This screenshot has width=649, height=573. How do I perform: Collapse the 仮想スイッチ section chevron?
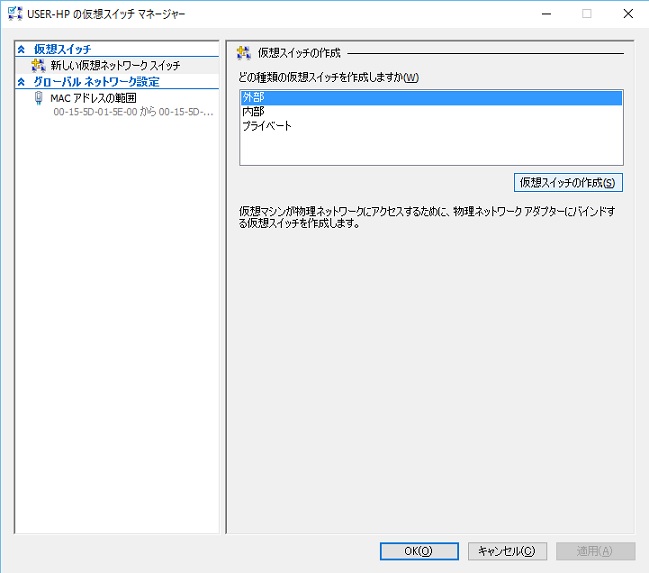tap(22, 49)
